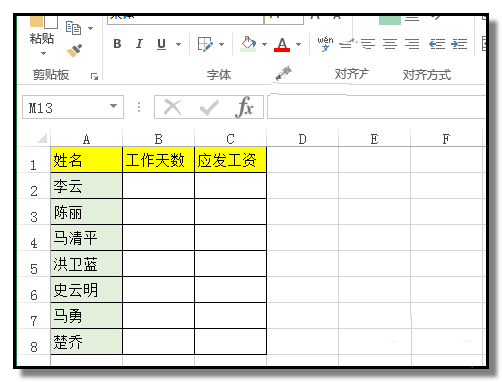
Task: Click cell 应发工资 header
Action: tap(230, 160)
